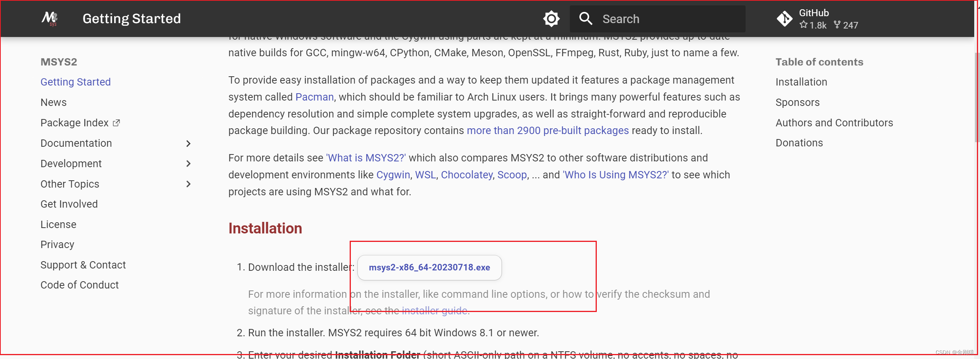
Task: Click the Package Index external-link icon
Action: [x=116, y=123]
